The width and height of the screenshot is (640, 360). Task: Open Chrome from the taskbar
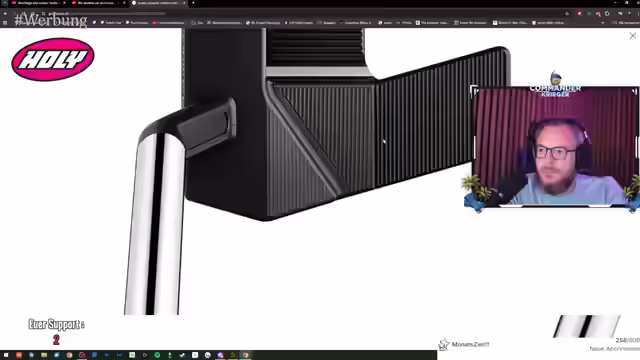[x=69, y=355]
